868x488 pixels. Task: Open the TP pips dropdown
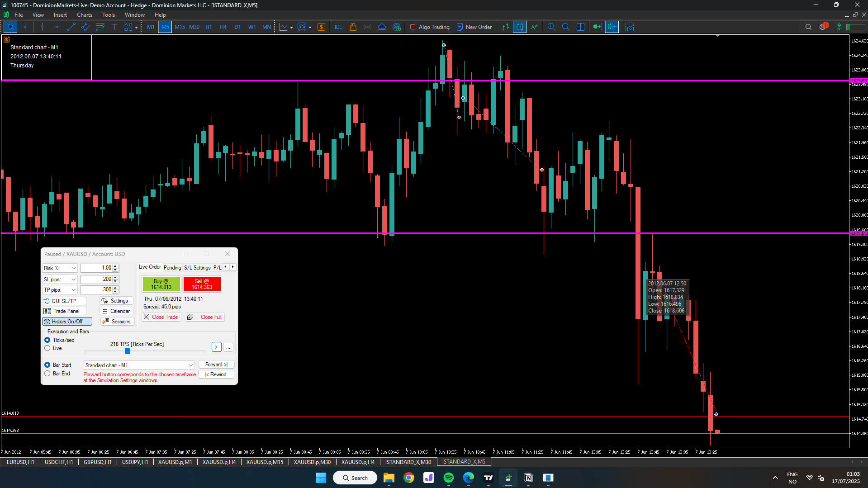60,290
